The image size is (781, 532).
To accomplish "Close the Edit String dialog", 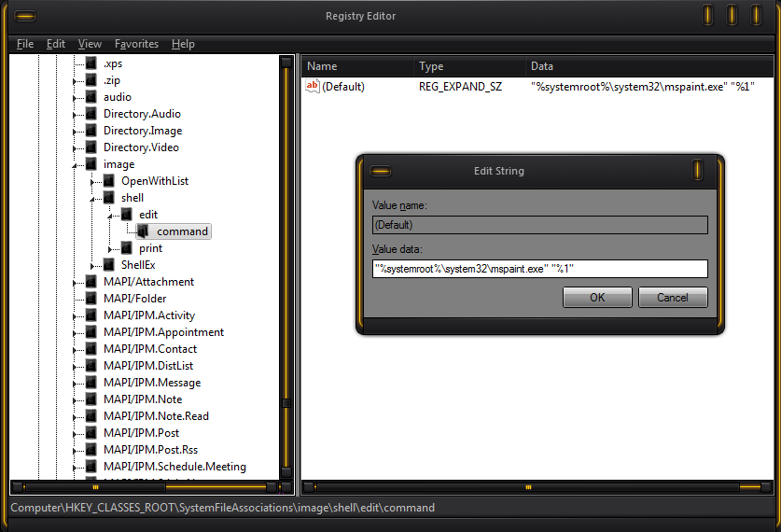I will tap(697, 171).
